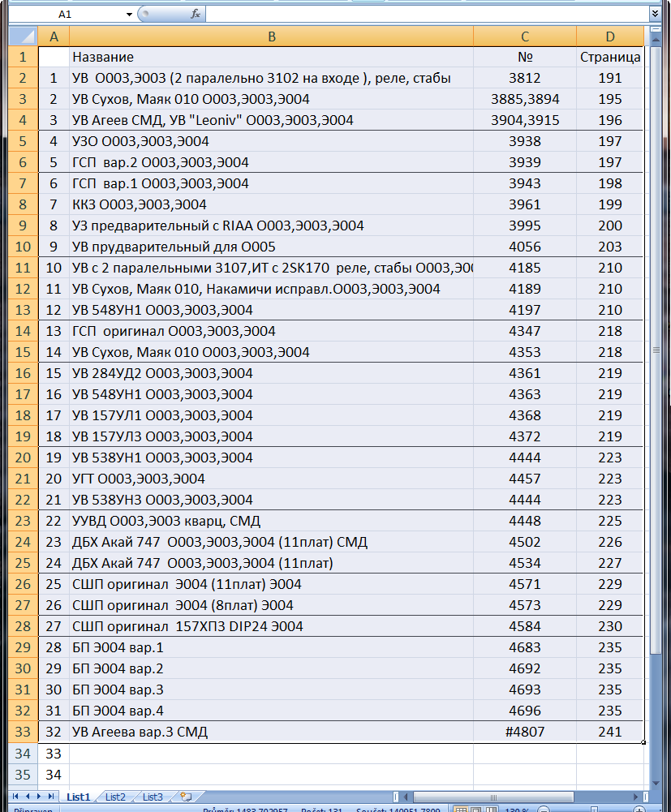
Task: Click page cell '230'
Action: 610,626
